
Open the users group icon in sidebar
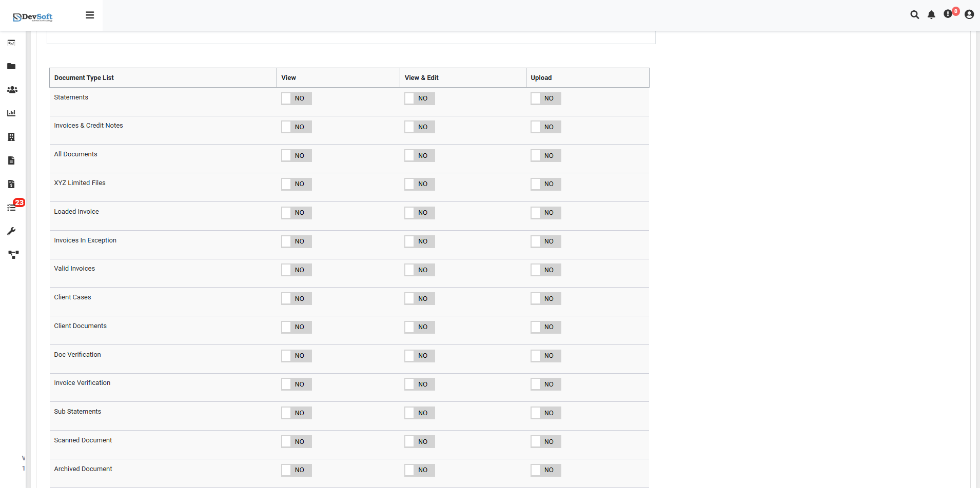pos(12,90)
